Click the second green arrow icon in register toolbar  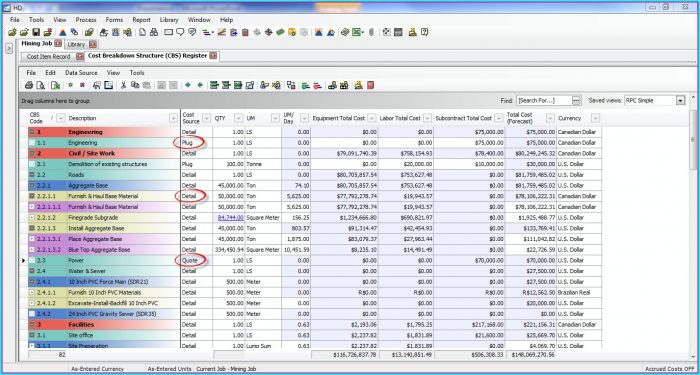click(200, 85)
